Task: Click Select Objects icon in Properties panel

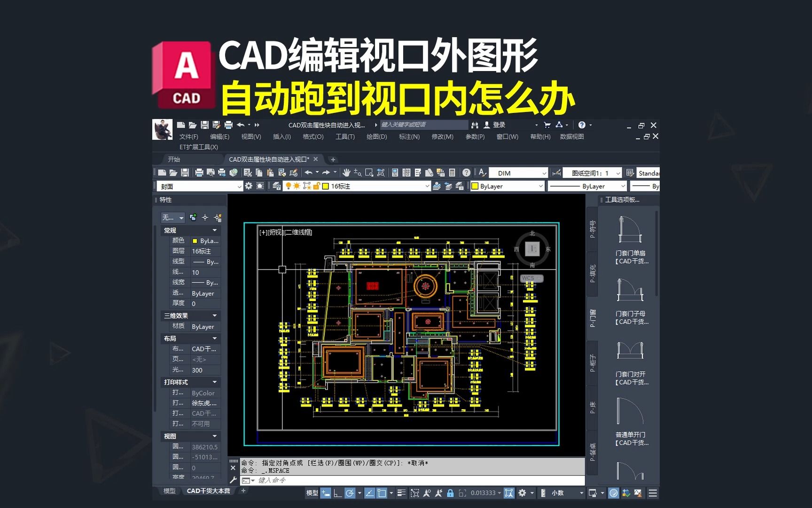Action: 205,217
